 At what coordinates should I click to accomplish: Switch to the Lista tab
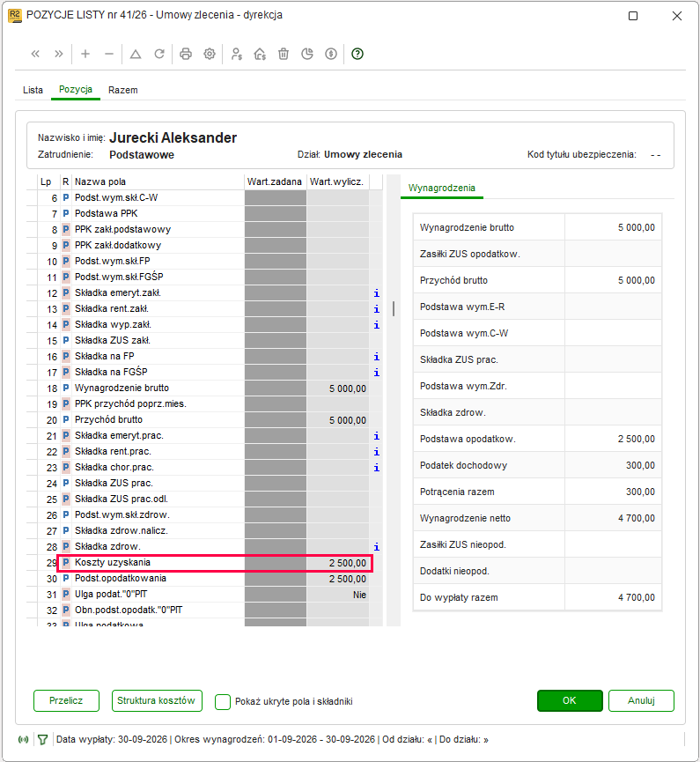pyautogui.click(x=33, y=90)
